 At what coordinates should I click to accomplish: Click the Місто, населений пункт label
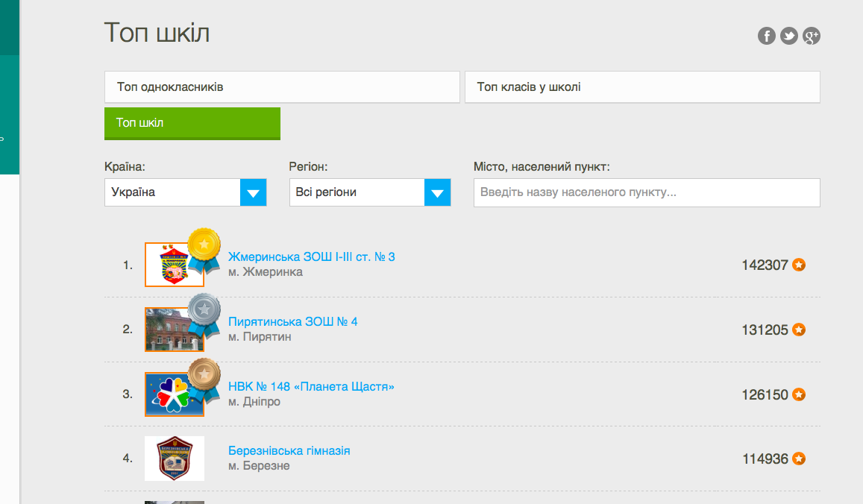pyautogui.click(x=542, y=167)
